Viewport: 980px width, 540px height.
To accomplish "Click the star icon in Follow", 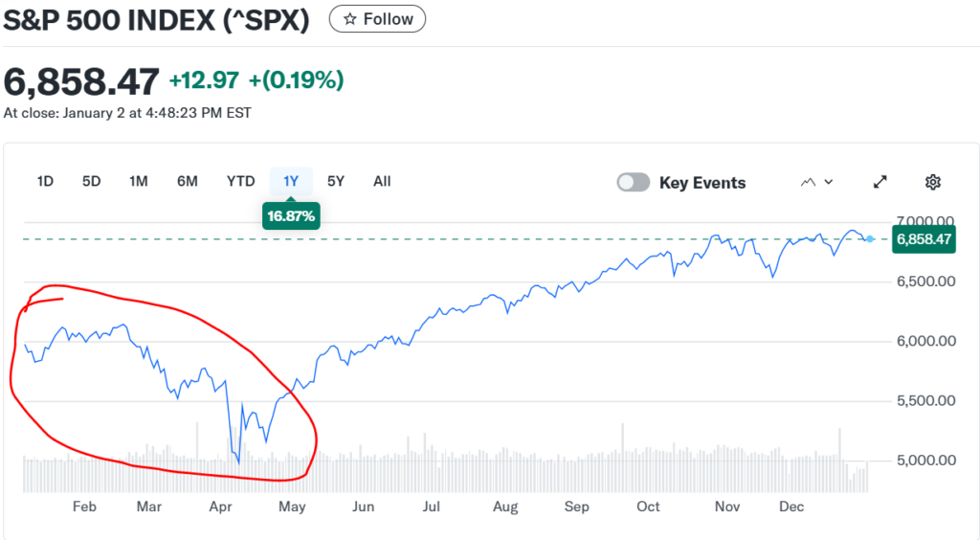I will coord(350,18).
